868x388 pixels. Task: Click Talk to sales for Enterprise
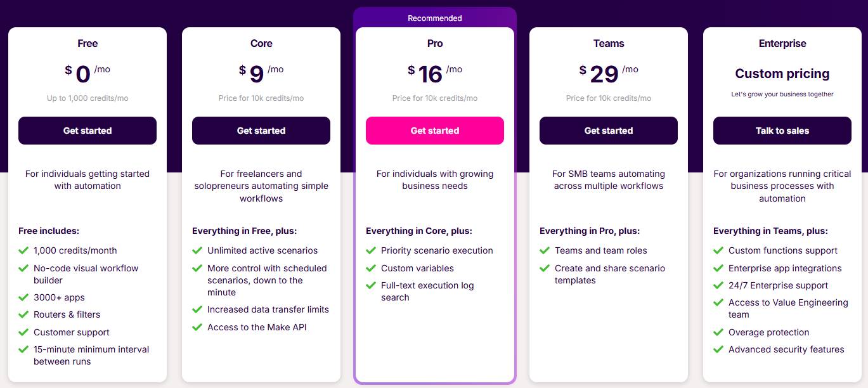coord(782,131)
